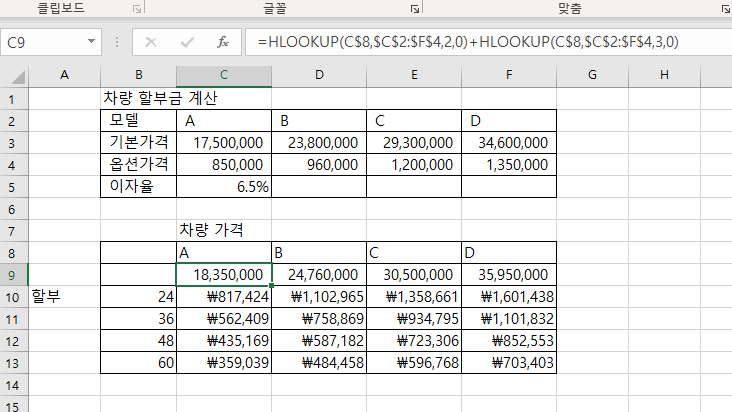Select the cell showing ₩852,553

509,341
